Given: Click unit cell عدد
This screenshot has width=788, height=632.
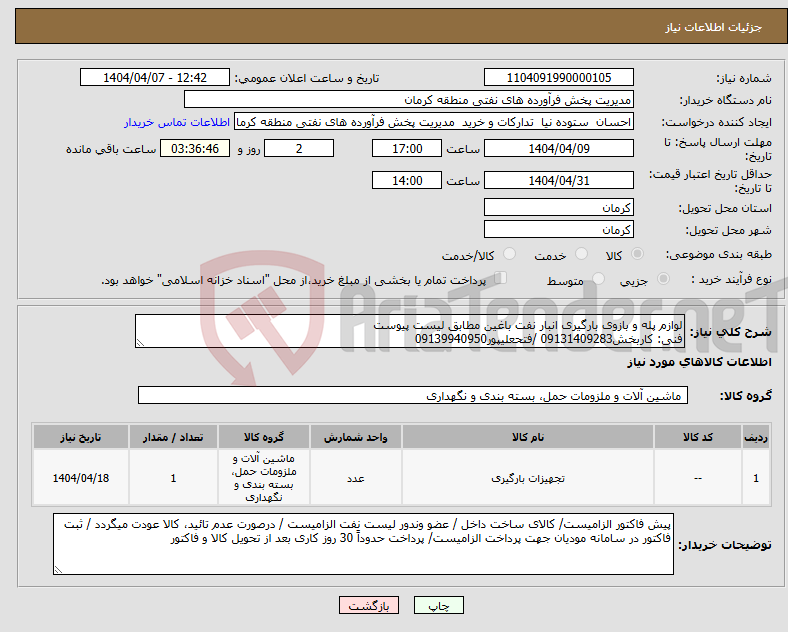Looking at the screenshot, I should (x=355, y=478).
